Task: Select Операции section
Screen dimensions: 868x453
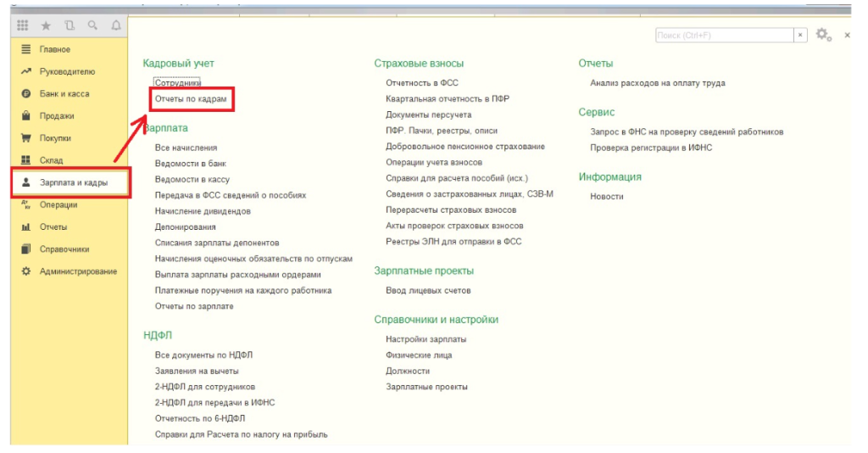Action: [x=58, y=204]
